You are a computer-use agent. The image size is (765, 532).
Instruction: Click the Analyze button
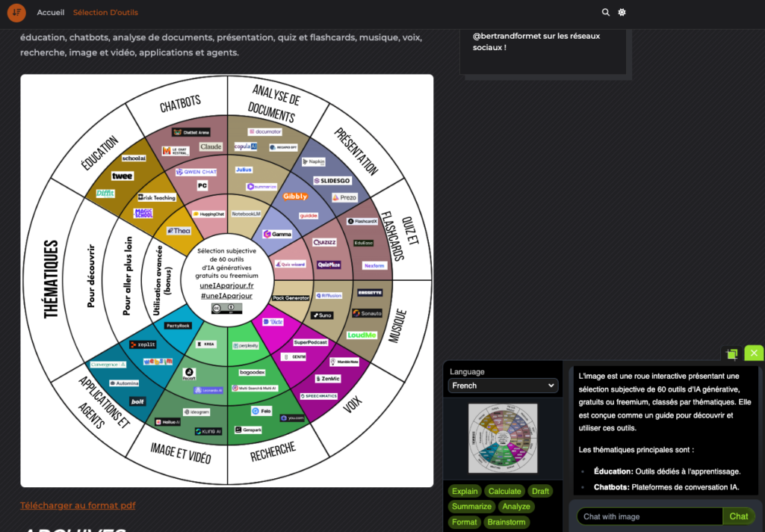point(516,507)
